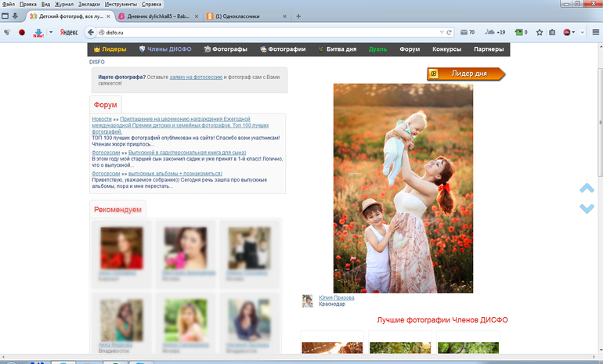Click the Лидер дня orange button
This screenshot has height=364, width=603.
pos(466,74)
